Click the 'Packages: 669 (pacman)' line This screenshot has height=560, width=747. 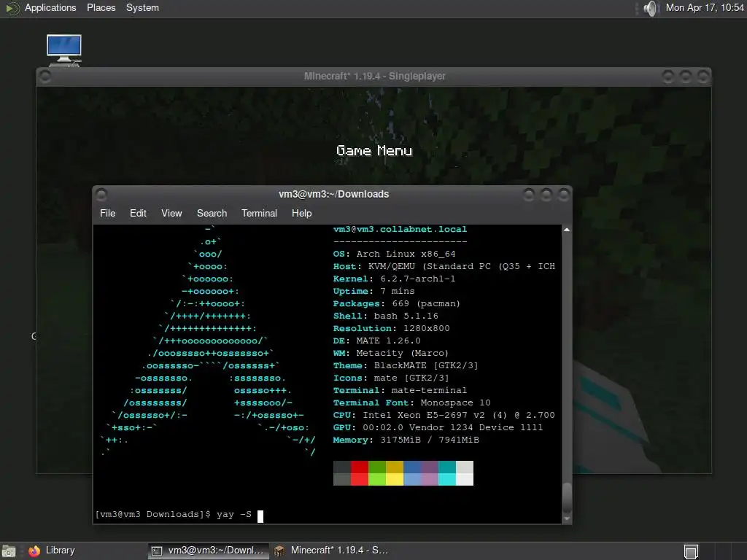pyautogui.click(x=396, y=304)
